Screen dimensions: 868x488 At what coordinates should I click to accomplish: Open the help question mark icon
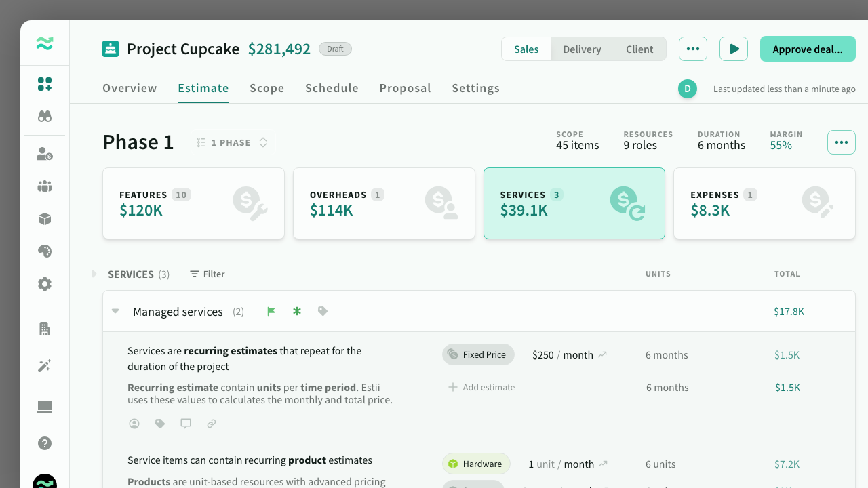coord(45,443)
